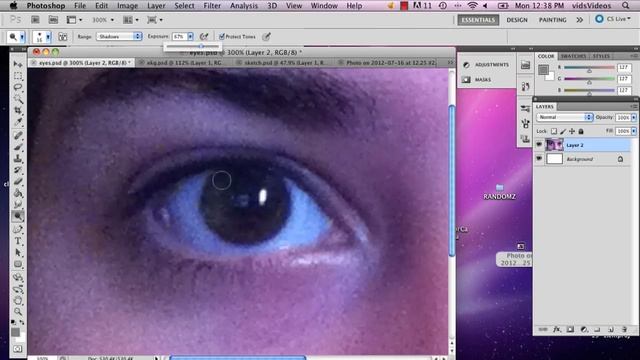Launch Bridge from application bar
This screenshot has height=360, width=640.
click(x=36, y=20)
